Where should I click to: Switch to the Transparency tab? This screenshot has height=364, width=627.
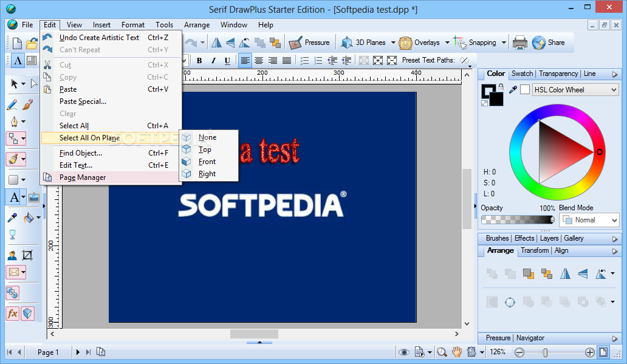(x=558, y=74)
